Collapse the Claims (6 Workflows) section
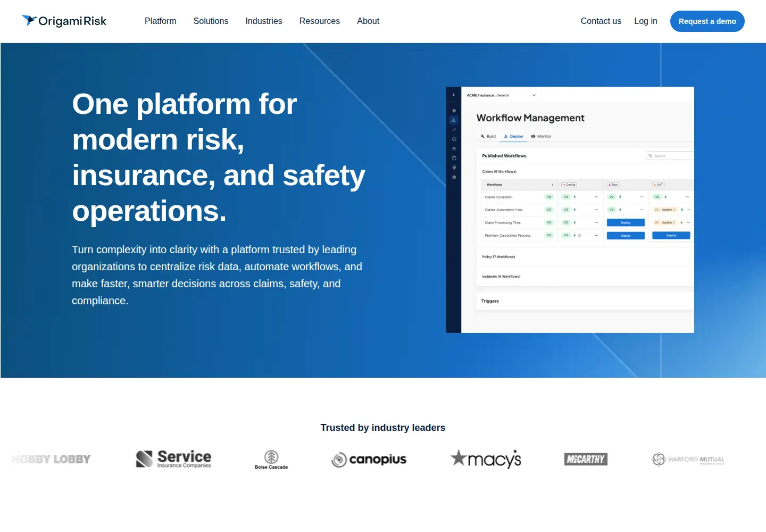The width and height of the screenshot is (766, 532). click(x=499, y=172)
